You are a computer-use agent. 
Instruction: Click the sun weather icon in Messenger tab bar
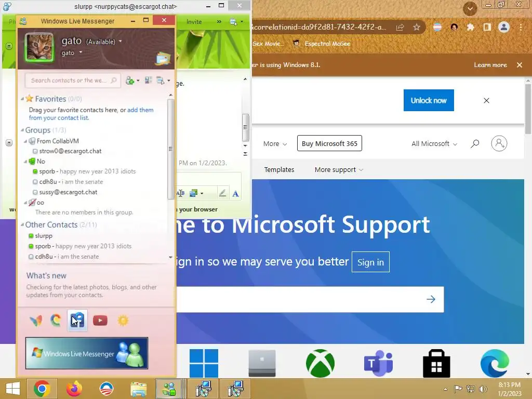[123, 321]
